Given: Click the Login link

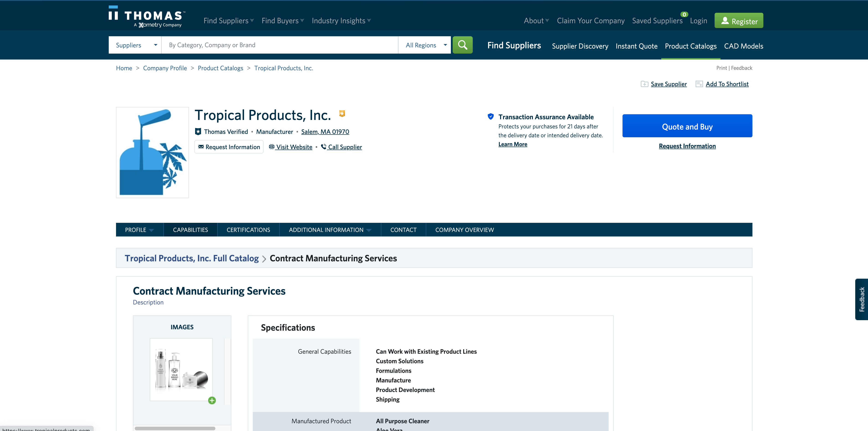Looking at the screenshot, I should coord(698,21).
